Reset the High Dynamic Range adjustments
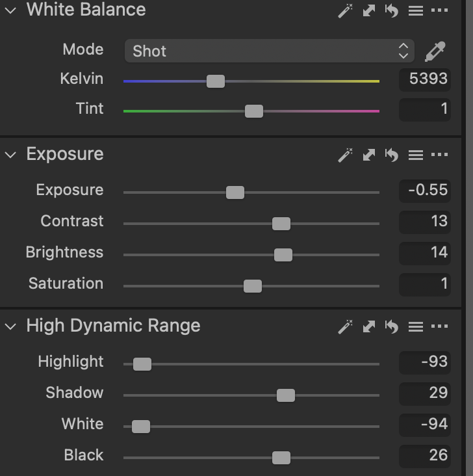Viewport: 473px width, 476px height. (x=392, y=326)
